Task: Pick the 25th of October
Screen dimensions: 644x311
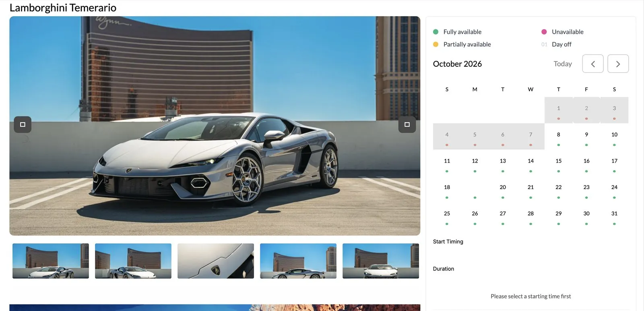Action: click(x=447, y=216)
